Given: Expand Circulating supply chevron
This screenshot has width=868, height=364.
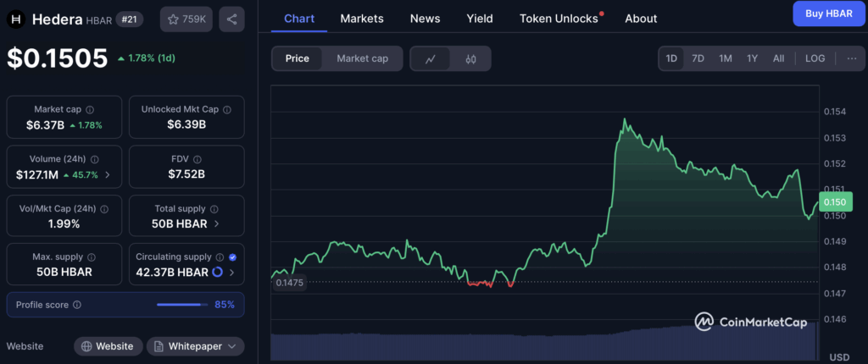Looking at the screenshot, I should click(231, 273).
